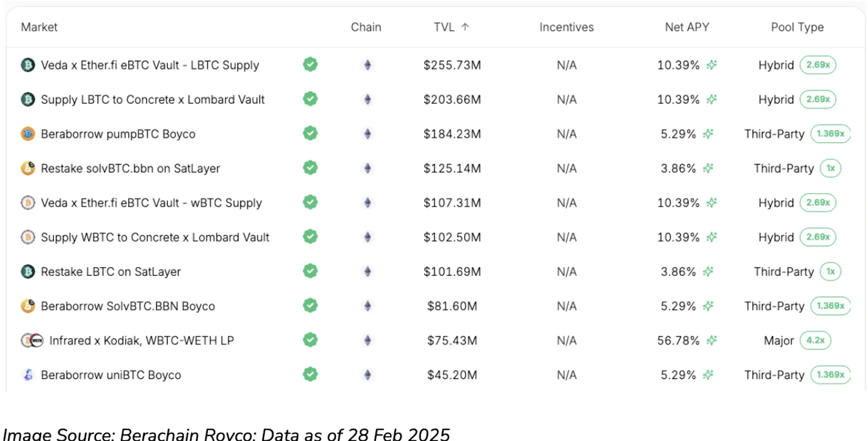868x441 pixels.
Task: Click the Beraborrow pumpBTC Boyco token icon
Action: click(x=28, y=134)
